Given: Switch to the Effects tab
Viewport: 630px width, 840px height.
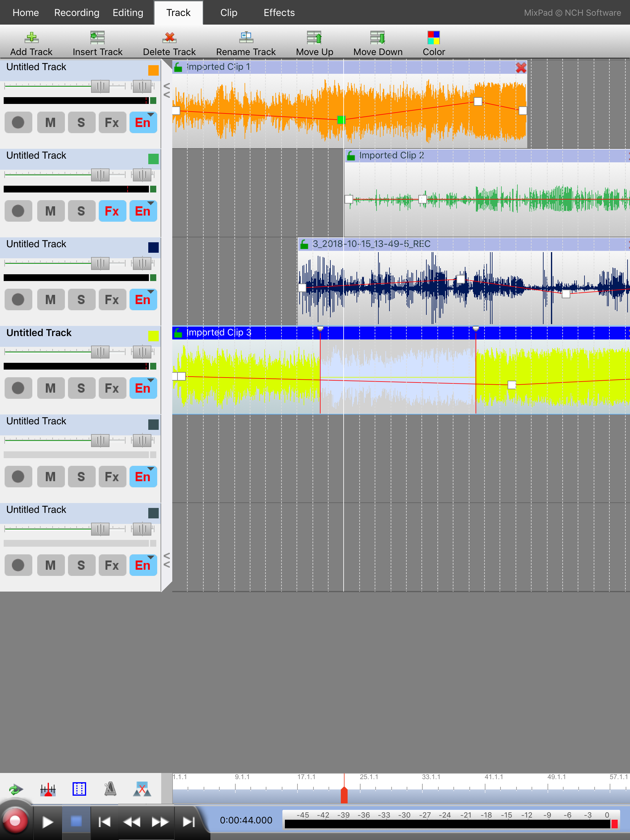Looking at the screenshot, I should [279, 13].
